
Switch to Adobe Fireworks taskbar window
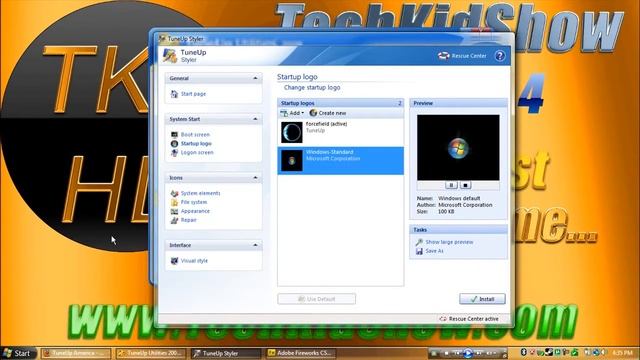(x=300, y=353)
